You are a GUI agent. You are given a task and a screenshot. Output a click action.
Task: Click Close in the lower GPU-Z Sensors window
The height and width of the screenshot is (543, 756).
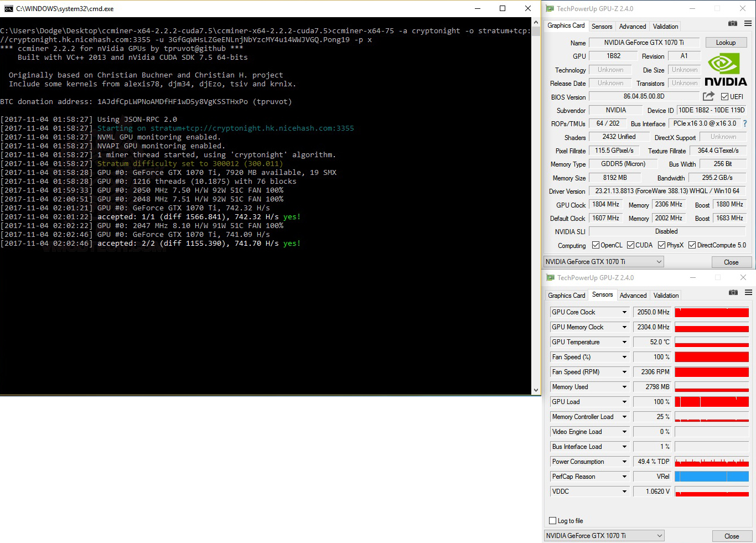(x=732, y=536)
